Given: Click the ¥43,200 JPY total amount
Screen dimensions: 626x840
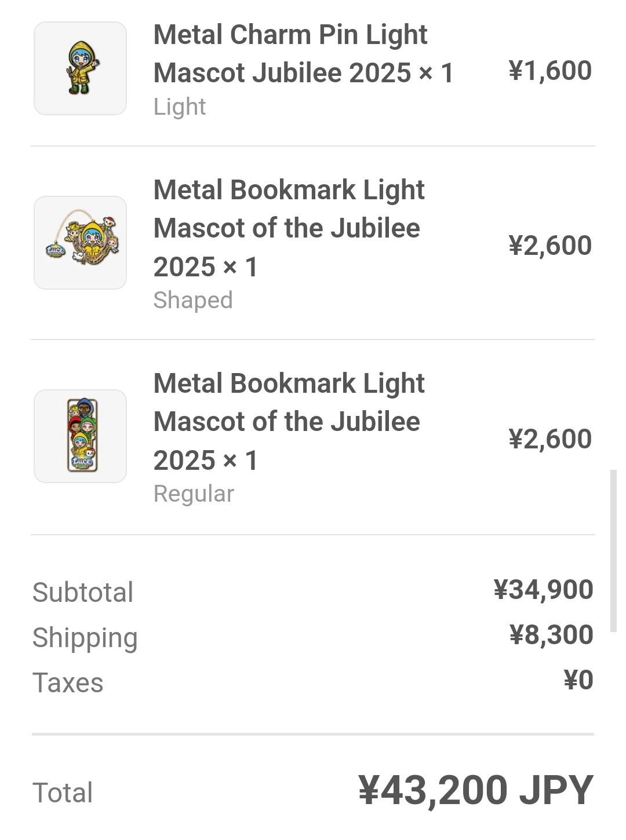Looking at the screenshot, I should (475, 790).
